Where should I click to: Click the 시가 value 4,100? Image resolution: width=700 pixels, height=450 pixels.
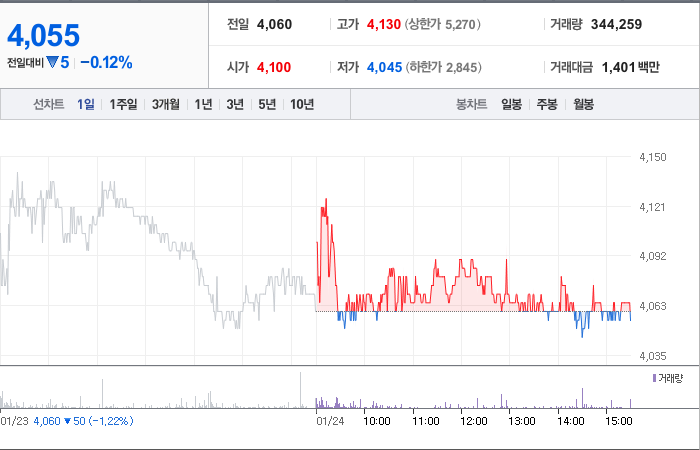(x=274, y=67)
